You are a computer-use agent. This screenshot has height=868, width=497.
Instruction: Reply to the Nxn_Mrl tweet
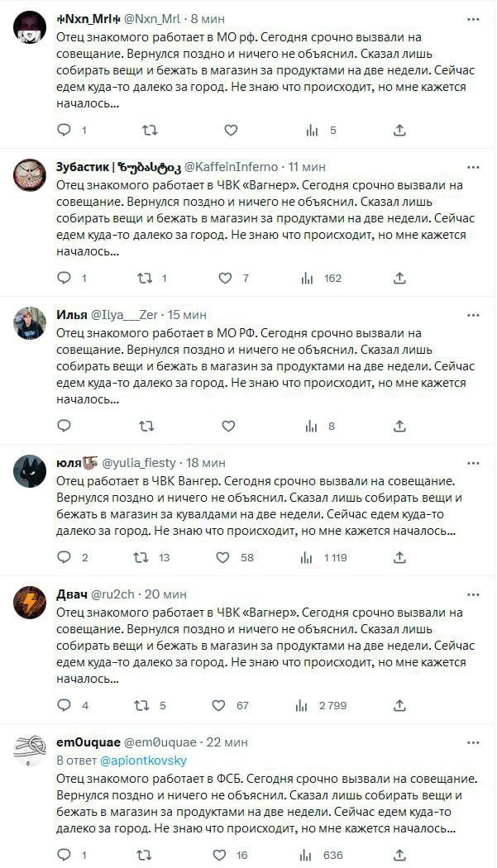tap(65, 130)
